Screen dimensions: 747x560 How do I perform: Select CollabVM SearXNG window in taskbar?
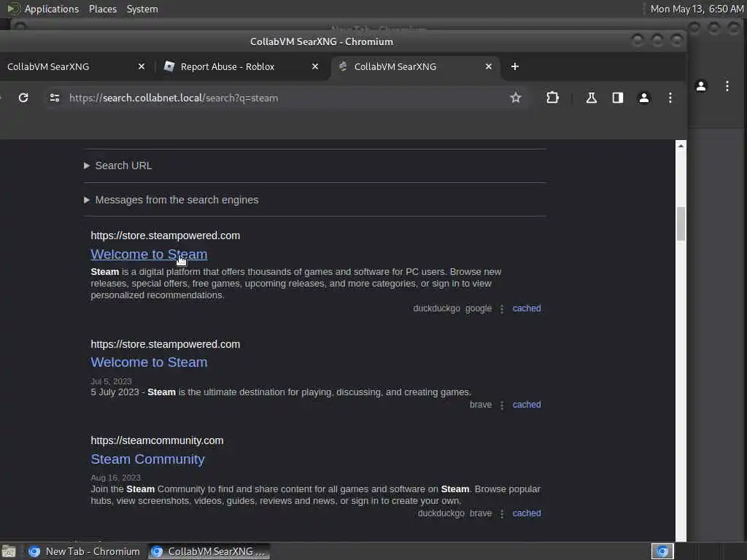point(209,551)
